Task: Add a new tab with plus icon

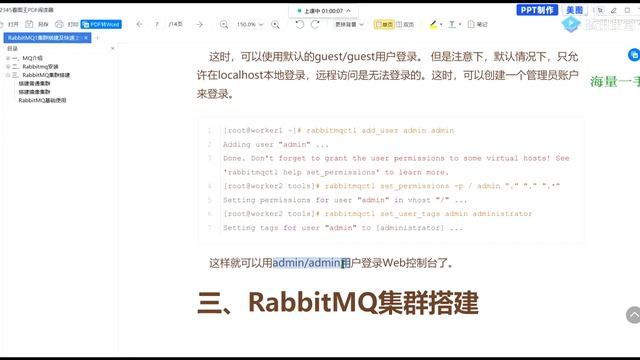Action: click(x=98, y=38)
